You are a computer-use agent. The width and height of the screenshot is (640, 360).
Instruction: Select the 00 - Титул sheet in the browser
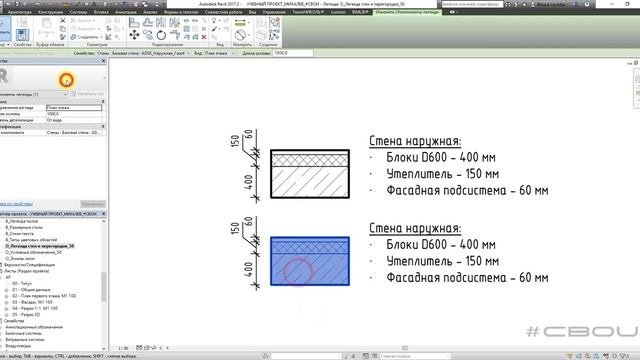click(22, 283)
